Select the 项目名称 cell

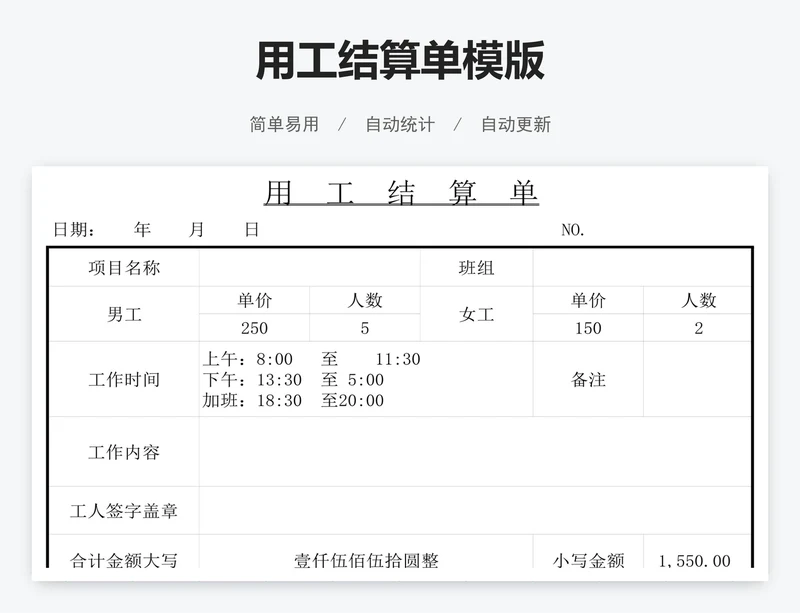click(x=124, y=268)
